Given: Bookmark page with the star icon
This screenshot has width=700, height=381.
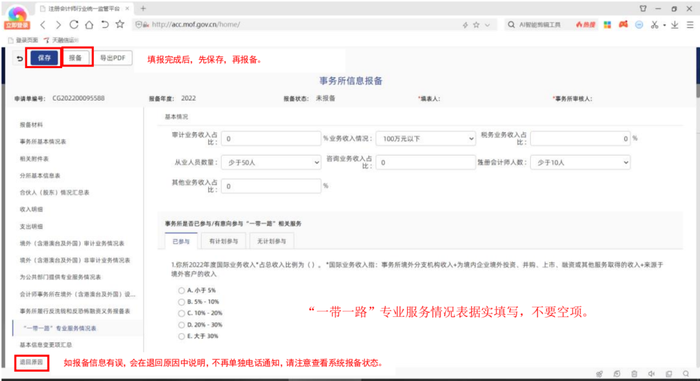Looking at the screenshot, I should click(x=120, y=24).
